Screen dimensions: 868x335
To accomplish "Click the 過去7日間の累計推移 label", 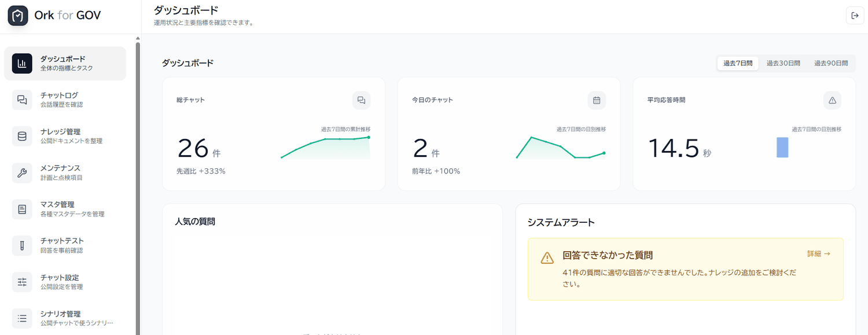I will [x=345, y=129].
